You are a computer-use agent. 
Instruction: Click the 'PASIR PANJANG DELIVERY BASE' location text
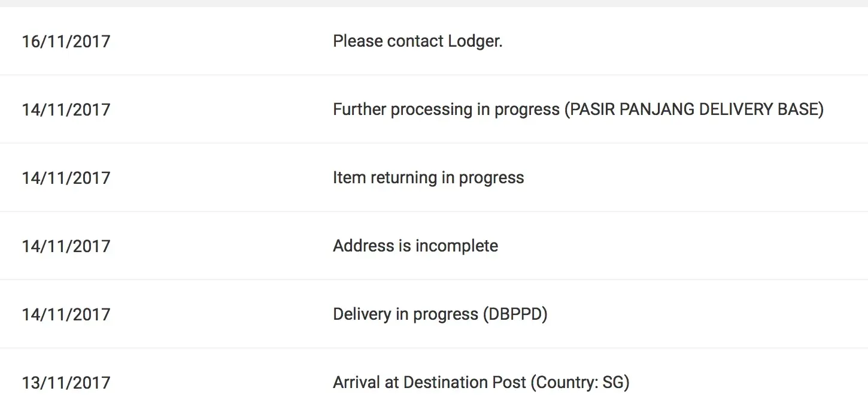click(694, 110)
